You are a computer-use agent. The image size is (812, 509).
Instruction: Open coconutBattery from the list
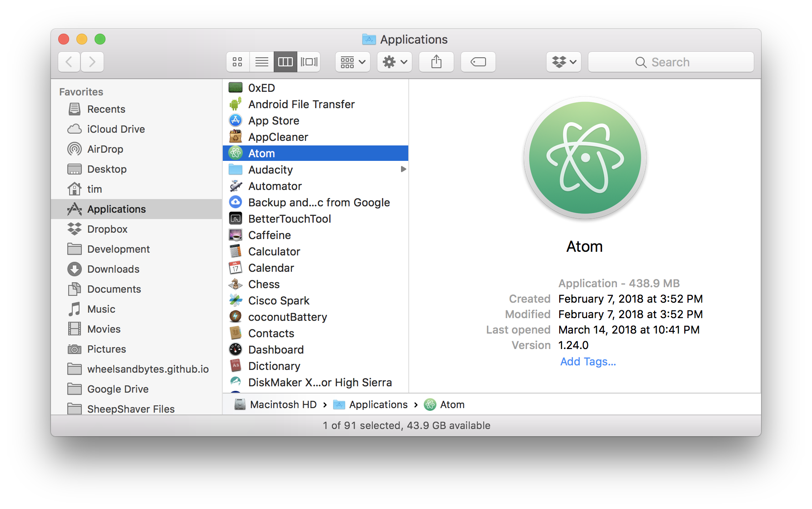point(287,317)
